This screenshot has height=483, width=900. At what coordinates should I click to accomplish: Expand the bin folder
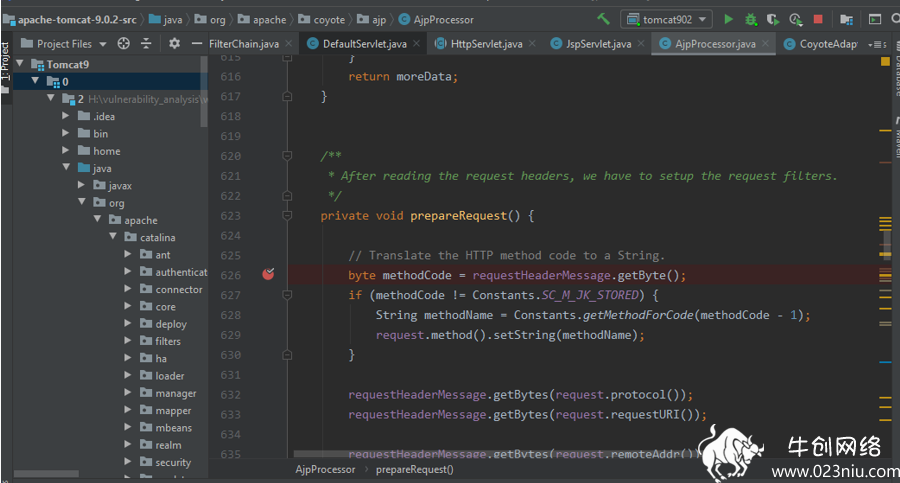click(65, 133)
